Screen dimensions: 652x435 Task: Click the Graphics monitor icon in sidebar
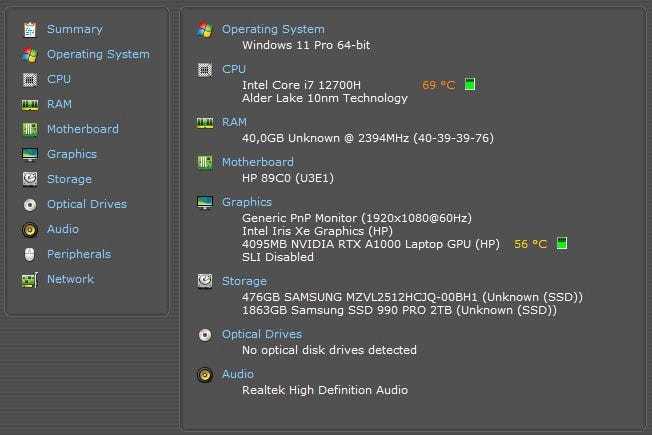coord(30,154)
